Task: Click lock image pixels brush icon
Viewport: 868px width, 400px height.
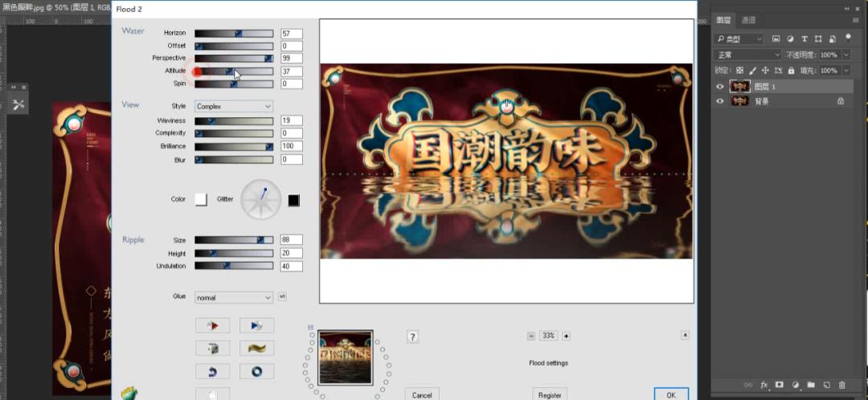Action: point(751,71)
